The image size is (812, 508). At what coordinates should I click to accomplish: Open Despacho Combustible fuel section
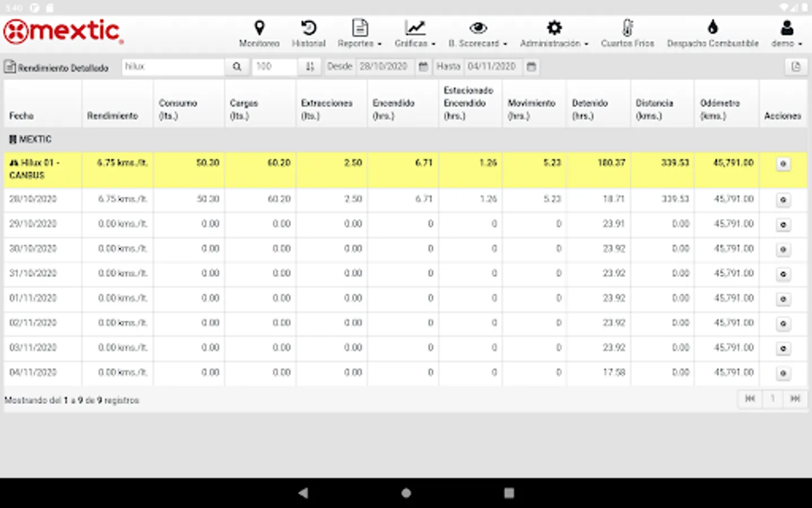(x=713, y=34)
